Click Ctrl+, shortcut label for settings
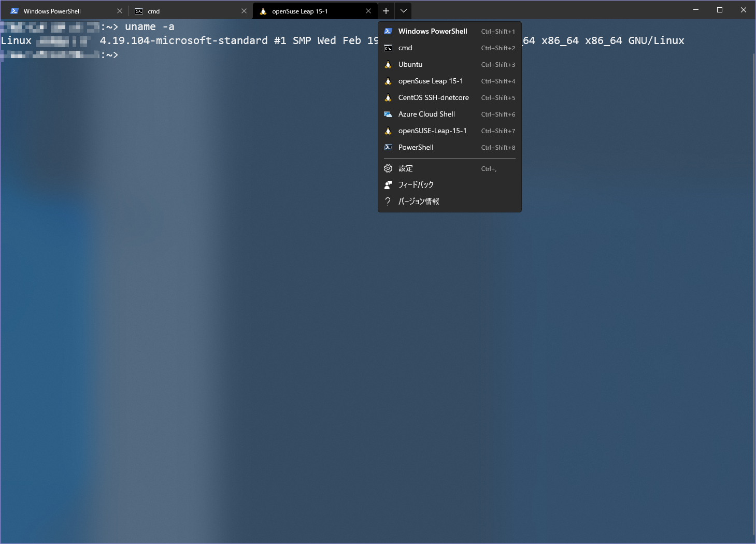756x544 pixels. click(x=489, y=169)
